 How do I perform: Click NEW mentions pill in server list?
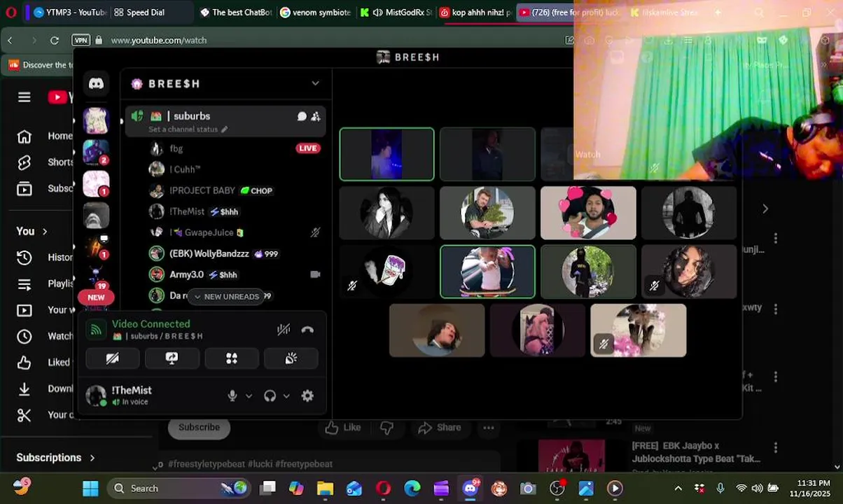point(96,297)
